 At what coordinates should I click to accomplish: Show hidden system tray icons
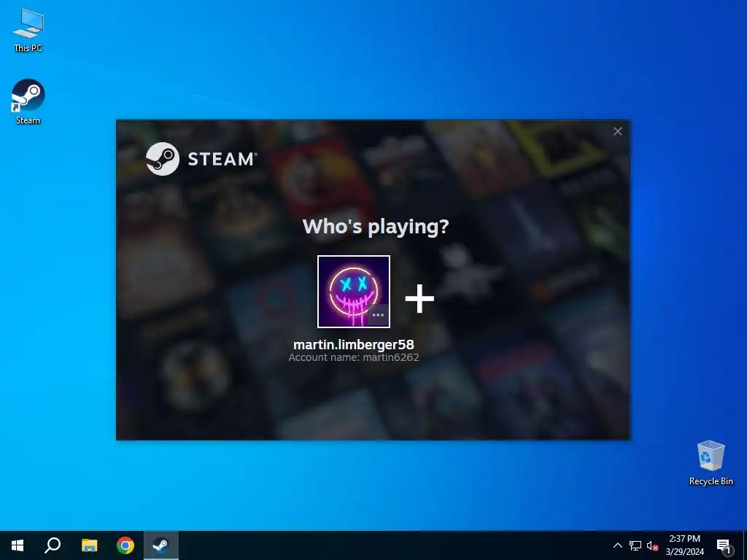click(x=617, y=545)
